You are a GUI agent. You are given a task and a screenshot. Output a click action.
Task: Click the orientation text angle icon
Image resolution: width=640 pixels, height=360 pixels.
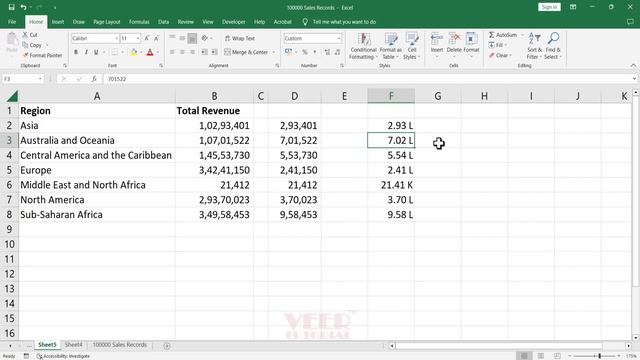205,38
